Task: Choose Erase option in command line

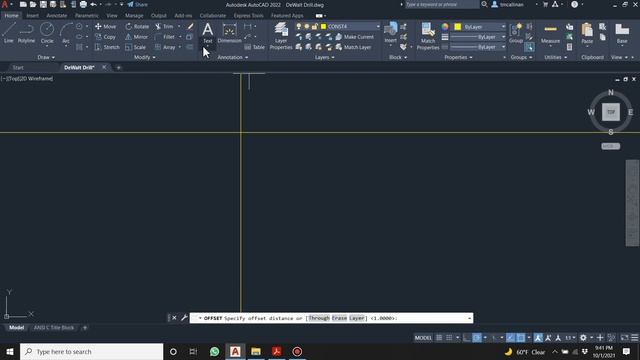Action: pos(339,318)
